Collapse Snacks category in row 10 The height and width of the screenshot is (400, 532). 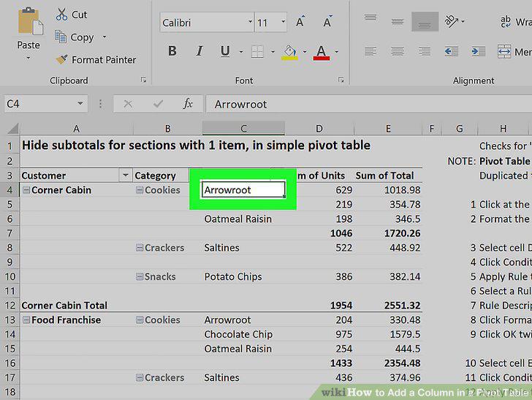coord(140,276)
